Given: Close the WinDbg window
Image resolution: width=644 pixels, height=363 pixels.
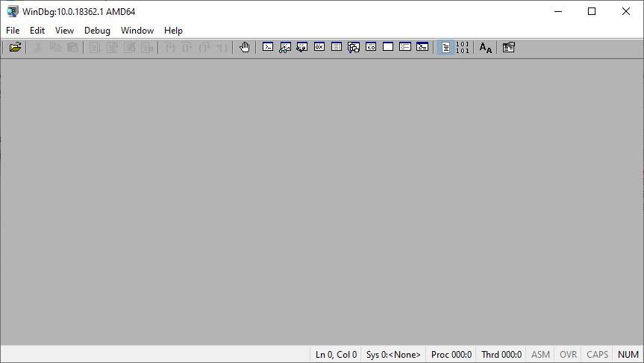Looking at the screenshot, I should pyautogui.click(x=626, y=11).
